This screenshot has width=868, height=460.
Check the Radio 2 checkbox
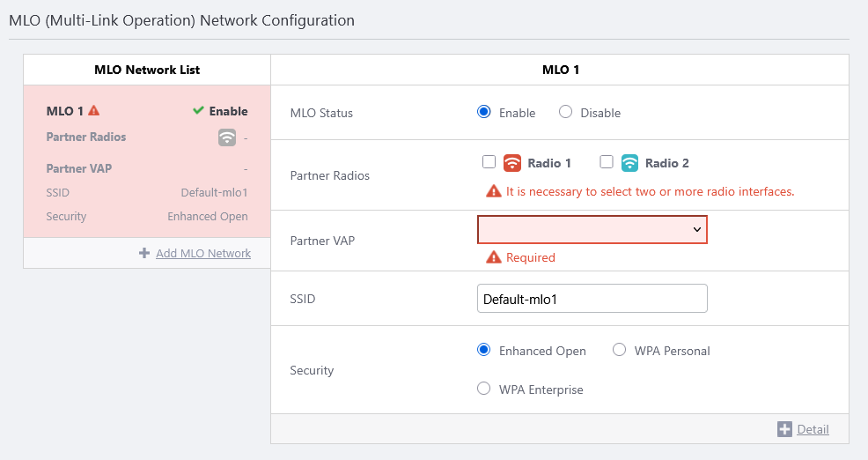pos(606,162)
